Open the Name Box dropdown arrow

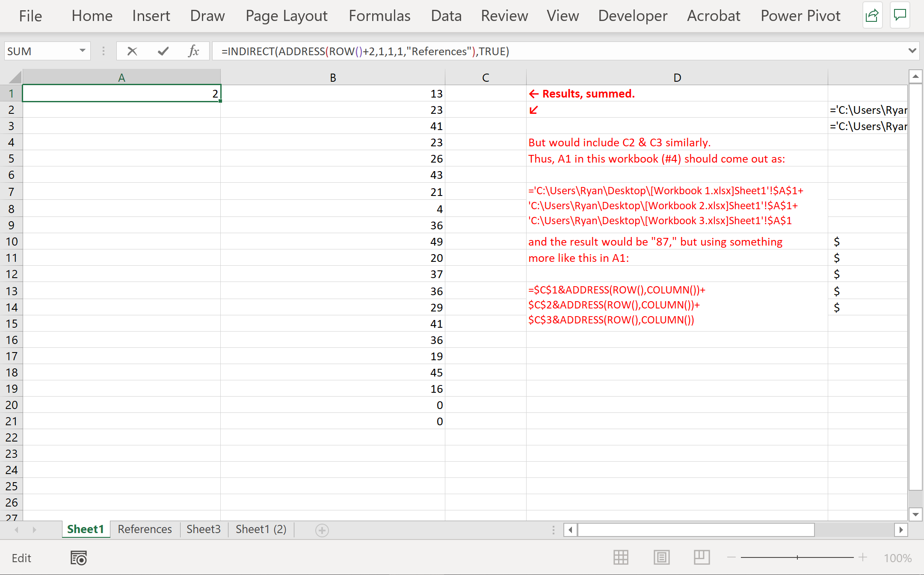pos(82,51)
